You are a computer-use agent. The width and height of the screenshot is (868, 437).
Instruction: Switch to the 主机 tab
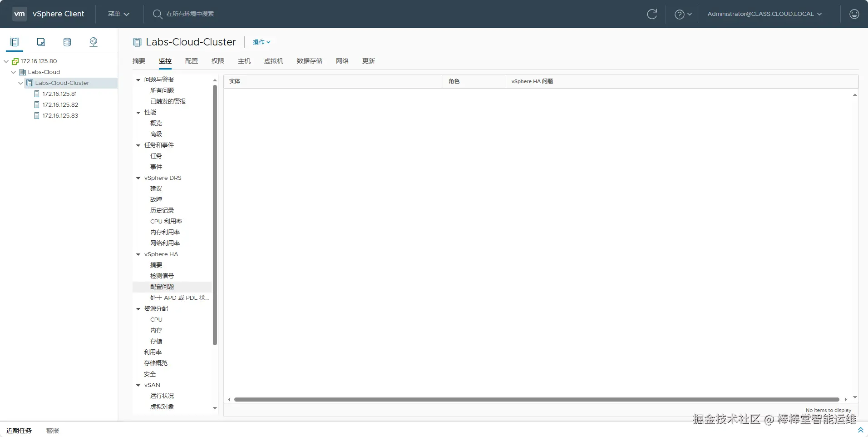tap(244, 61)
